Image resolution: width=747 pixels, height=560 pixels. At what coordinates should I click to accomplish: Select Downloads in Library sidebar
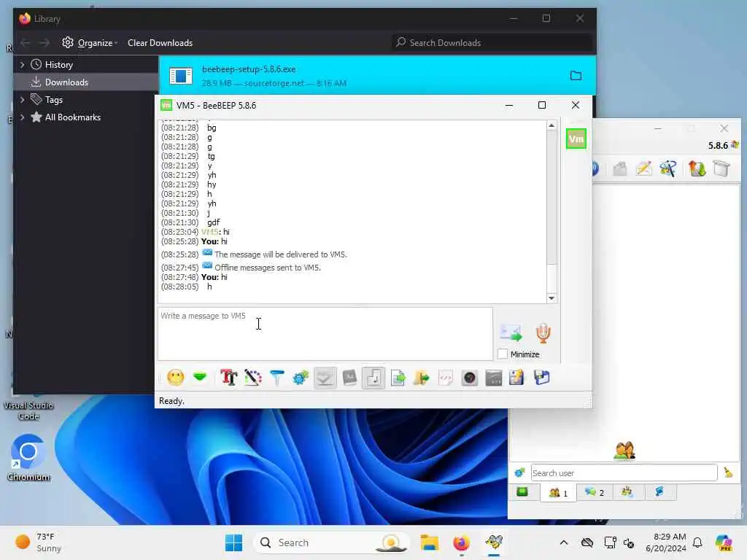(x=86, y=82)
